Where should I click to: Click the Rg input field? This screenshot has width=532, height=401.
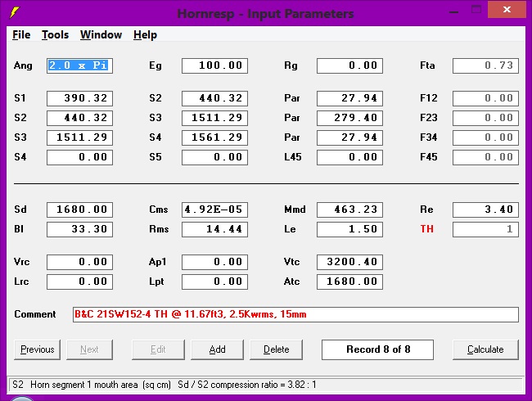click(x=349, y=65)
